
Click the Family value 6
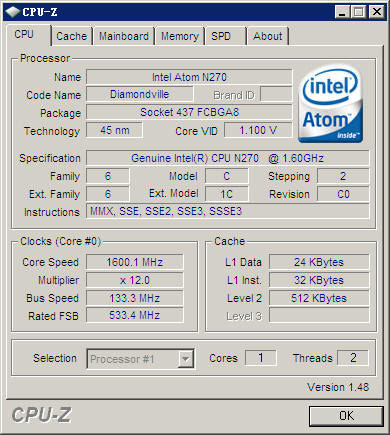[108, 176]
